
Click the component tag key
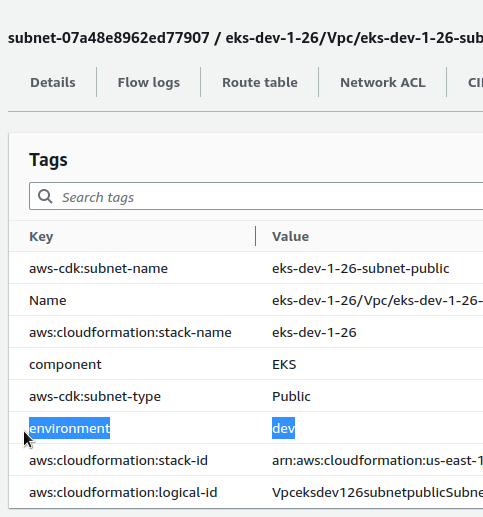pos(65,364)
